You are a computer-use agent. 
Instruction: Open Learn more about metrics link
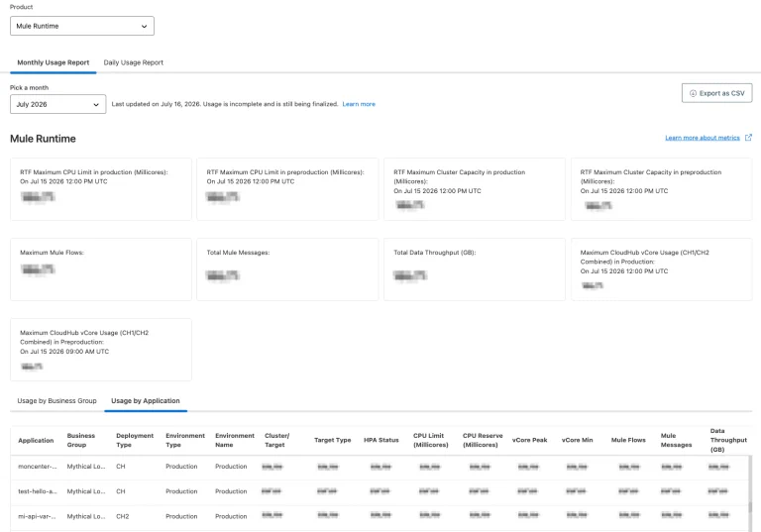click(x=703, y=138)
